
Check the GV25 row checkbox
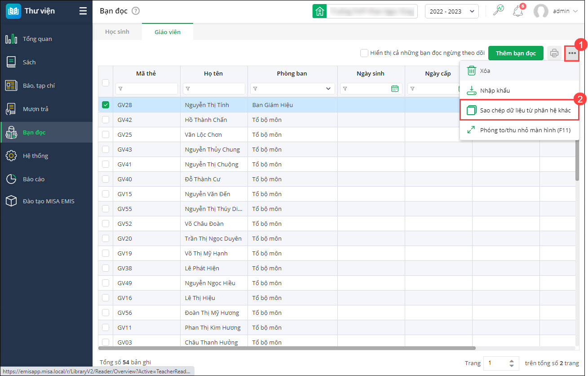(106, 134)
